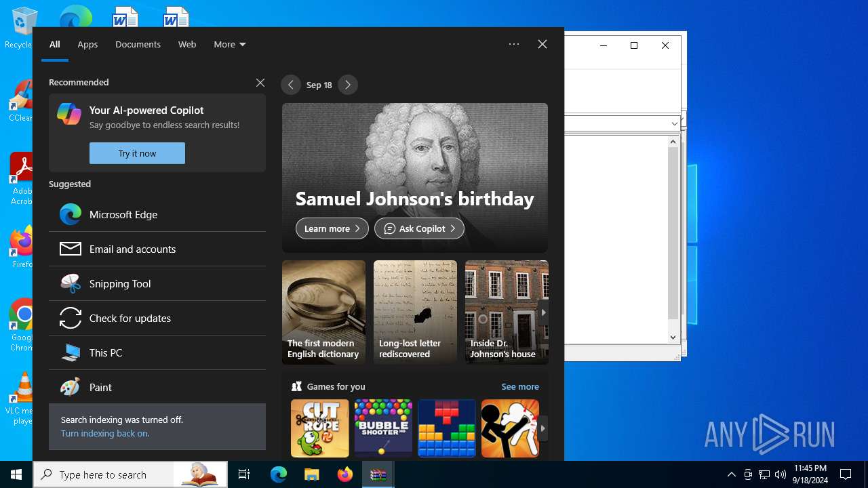
Task: Open Cut the Rope game tile
Action: (320, 428)
